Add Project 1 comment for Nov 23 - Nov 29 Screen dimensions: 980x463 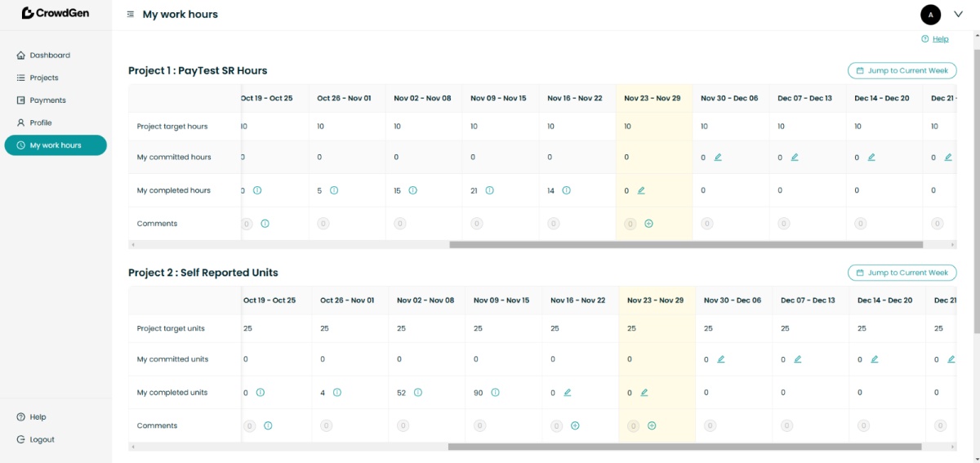point(648,223)
